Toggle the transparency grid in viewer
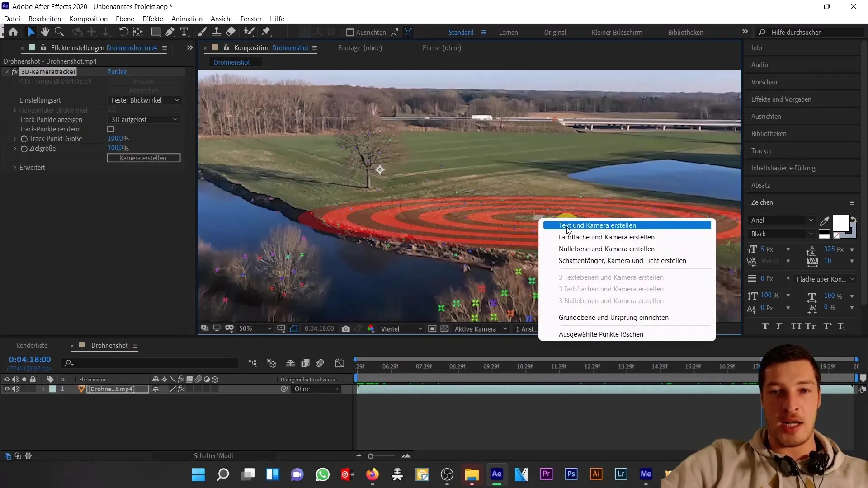 click(444, 329)
